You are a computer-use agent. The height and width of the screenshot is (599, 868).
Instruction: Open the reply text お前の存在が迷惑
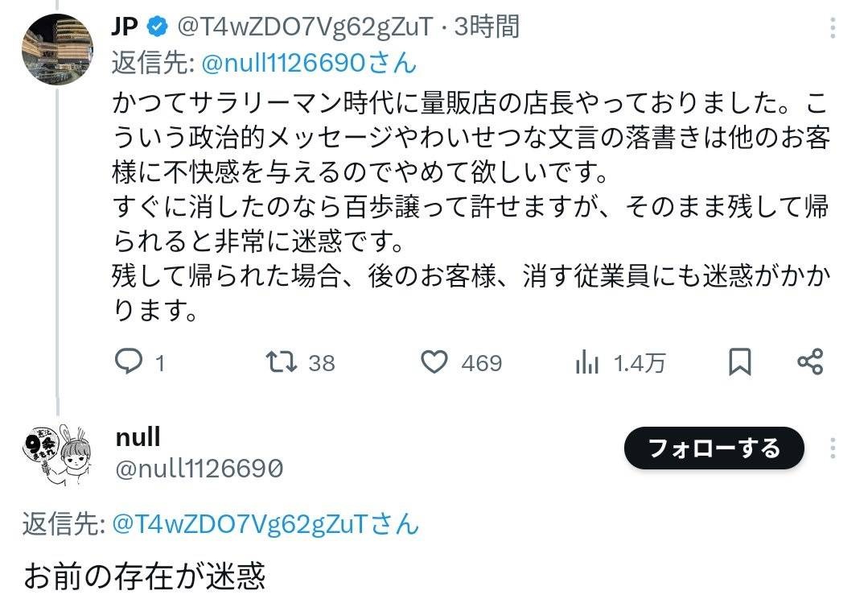[145, 576]
